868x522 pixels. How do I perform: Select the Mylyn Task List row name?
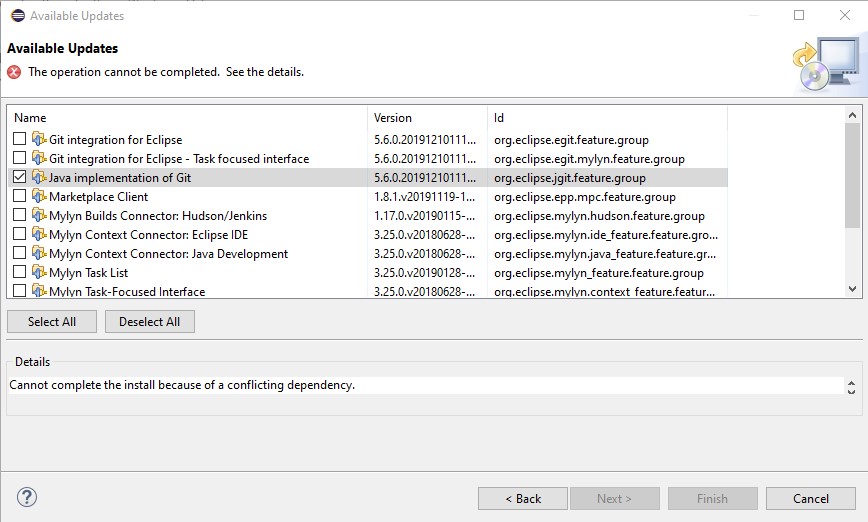89,272
